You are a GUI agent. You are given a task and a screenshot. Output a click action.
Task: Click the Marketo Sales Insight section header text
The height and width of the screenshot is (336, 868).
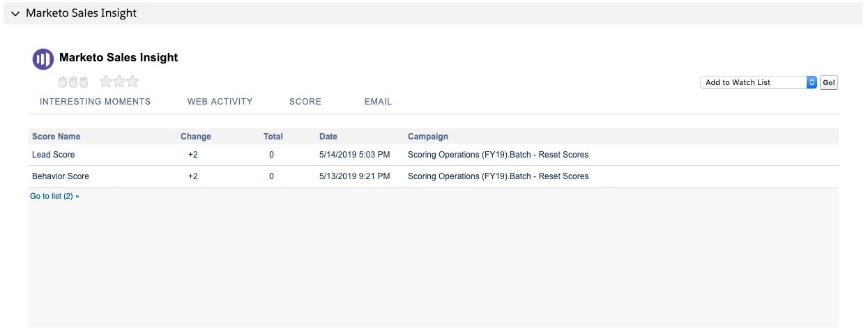pos(81,13)
